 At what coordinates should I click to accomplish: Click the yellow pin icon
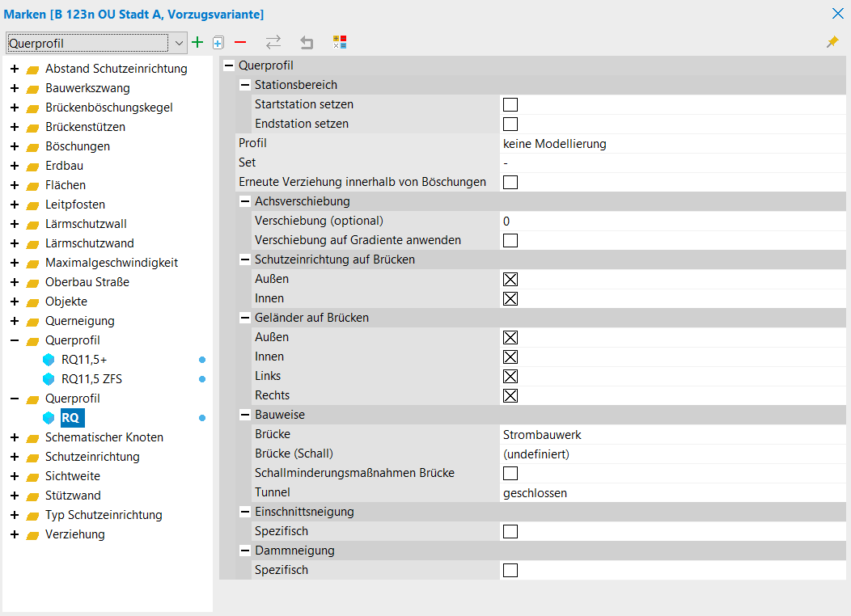pyautogui.click(x=832, y=43)
